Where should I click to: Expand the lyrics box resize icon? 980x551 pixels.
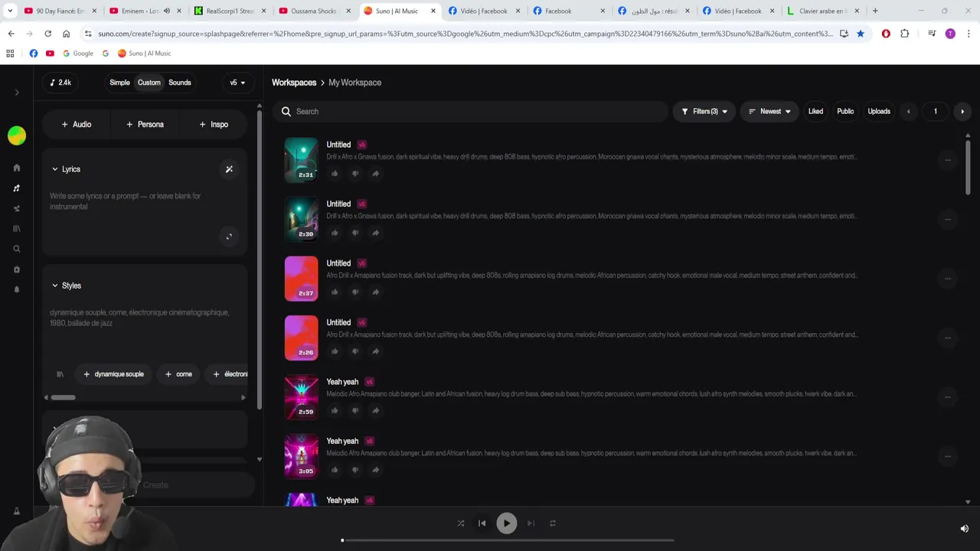point(229,236)
